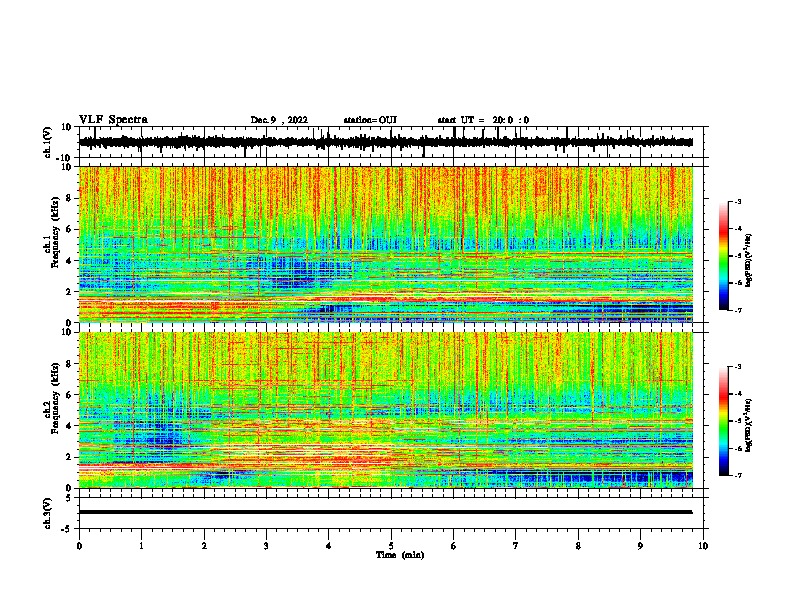Click the 'start UT = 20:0:0' label
The width and height of the screenshot is (792, 612).
483,120
